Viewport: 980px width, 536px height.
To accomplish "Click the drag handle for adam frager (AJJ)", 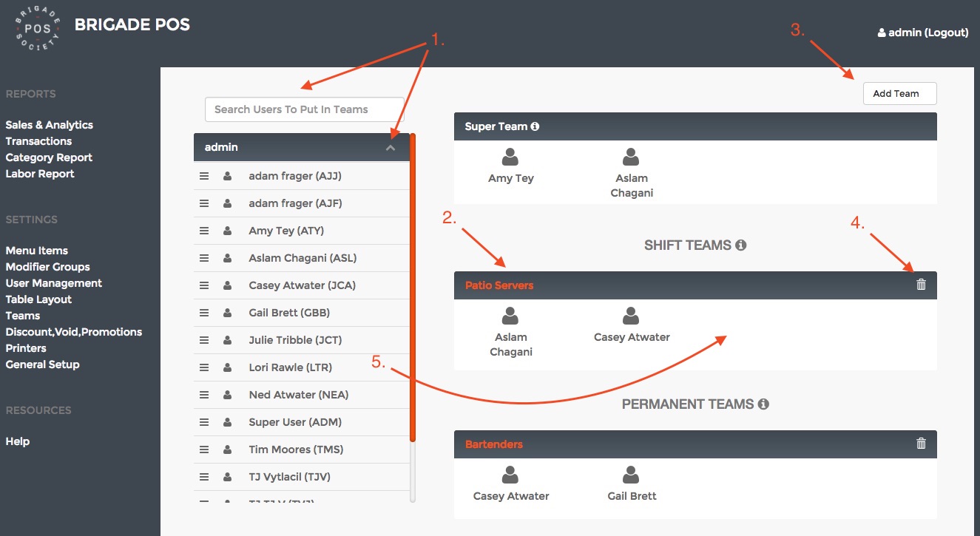I will click(x=204, y=176).
